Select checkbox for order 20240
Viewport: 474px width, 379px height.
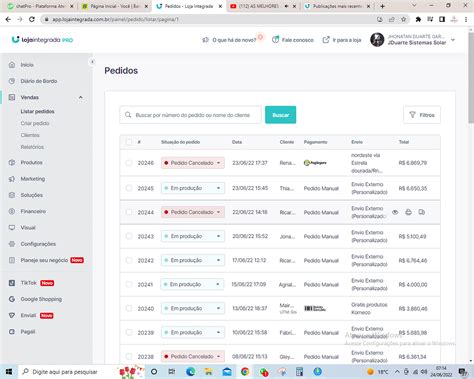coord(129,308)
